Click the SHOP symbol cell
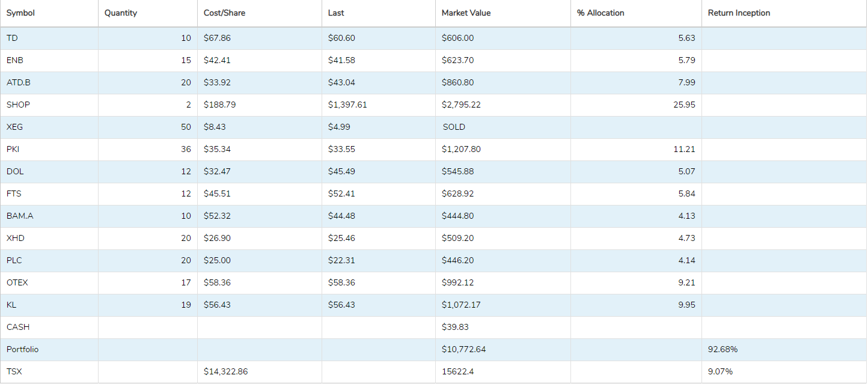The image size is (868, 384). [18, 105]
